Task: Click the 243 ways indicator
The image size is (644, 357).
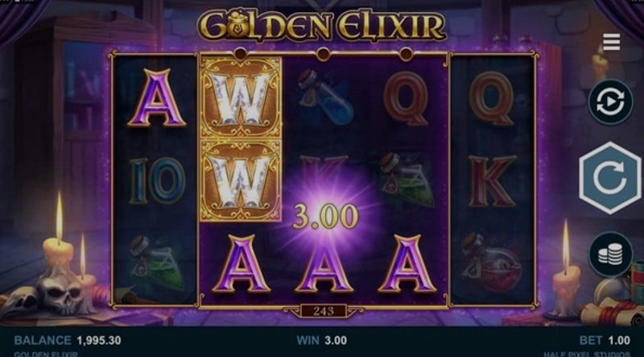Action: 324,311
